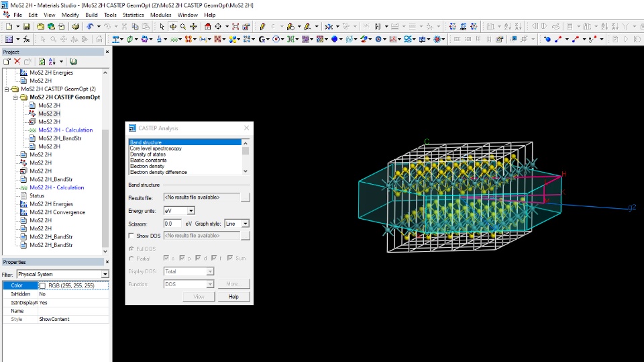The height and width of the screenshot is (362, 644).
Task: Open the Modify menu
Action: [x=70, y=15]
